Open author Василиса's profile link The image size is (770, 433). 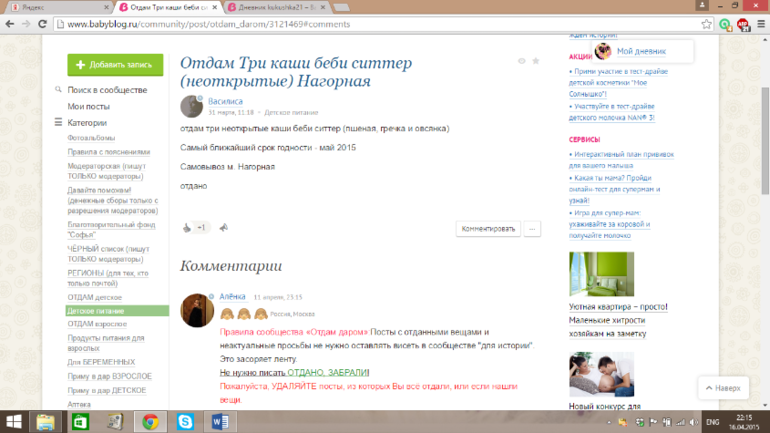[225, 101]
